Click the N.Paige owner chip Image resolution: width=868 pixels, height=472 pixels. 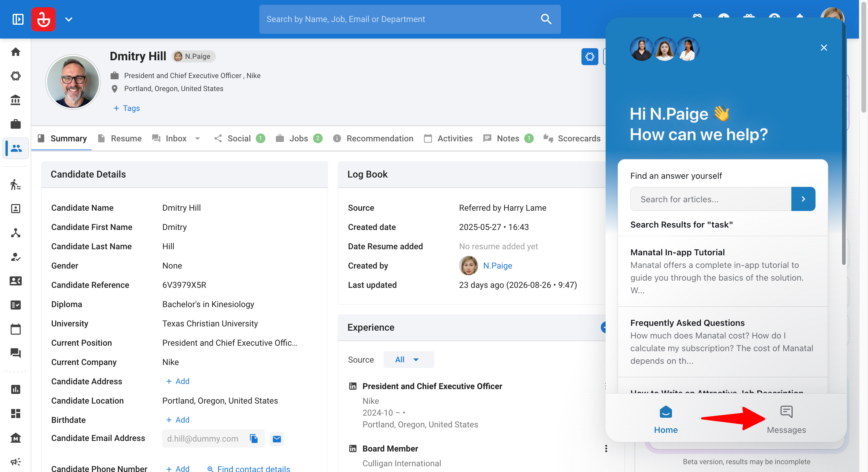[193, 56]
